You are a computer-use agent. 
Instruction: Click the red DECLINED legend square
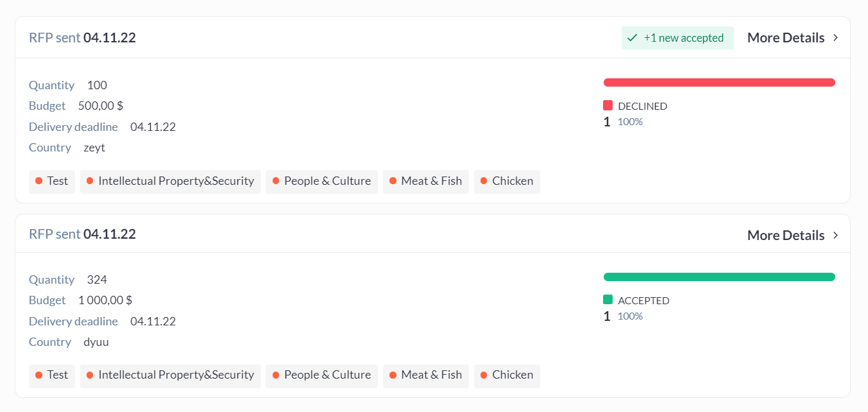point(608,106)
